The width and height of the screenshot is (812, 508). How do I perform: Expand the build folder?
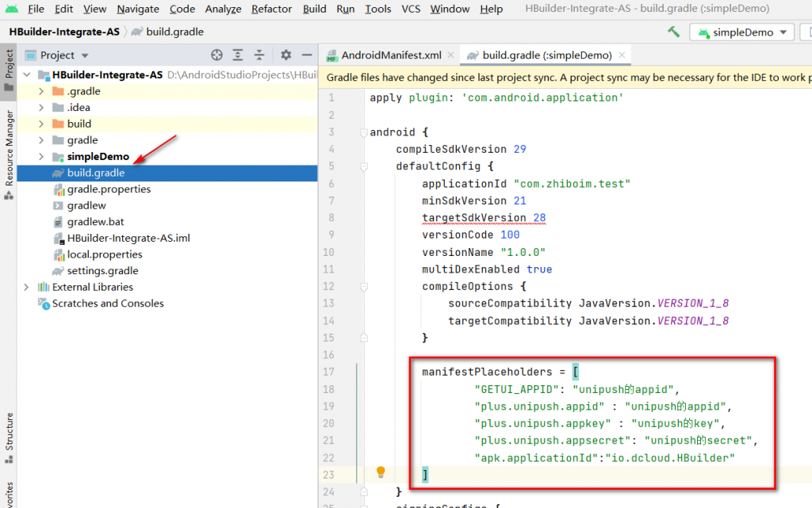coord(41,124)
